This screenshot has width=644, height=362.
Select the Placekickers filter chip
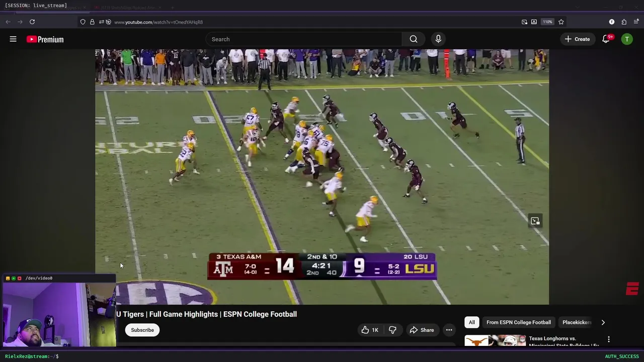577,322
